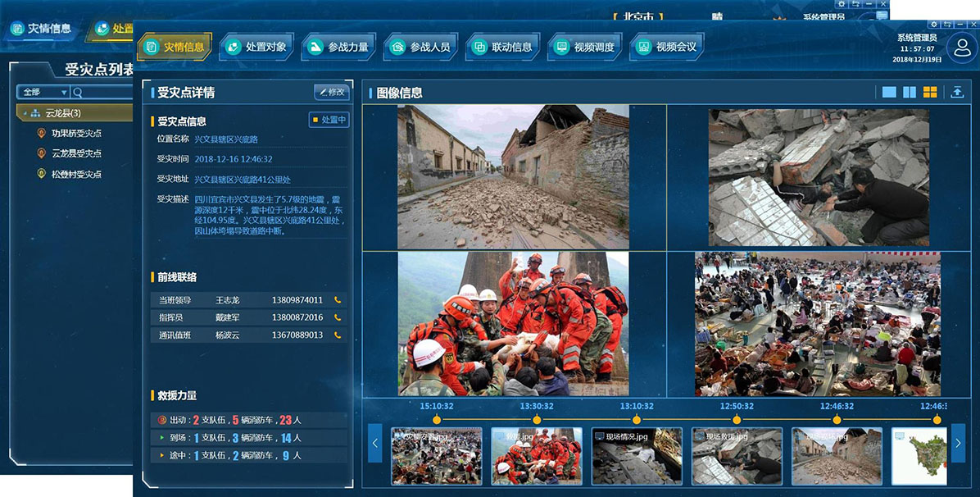Switch to the 参战力量 tab
This screenshot has height=497, width=980.
point(338,47)
